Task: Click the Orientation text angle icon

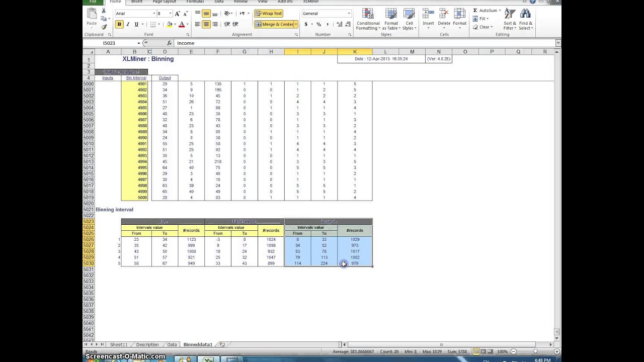Action: click(227, 14)
